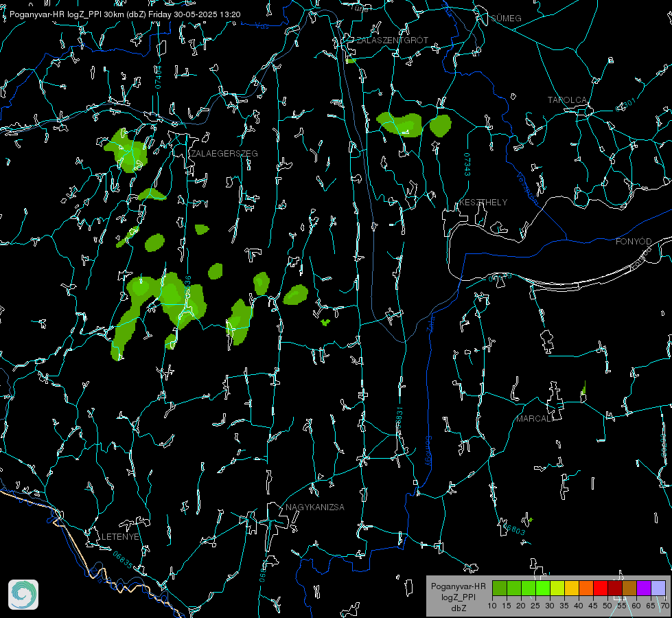This screenshot has height=618, width=672.
Task: Click the swirl logo icon
Action: (23, 595)
